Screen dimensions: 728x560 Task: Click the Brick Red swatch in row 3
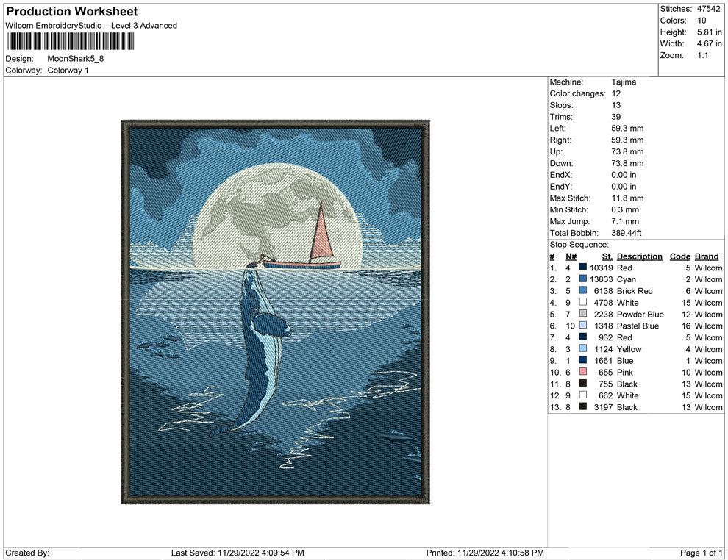tap(582, 290)
